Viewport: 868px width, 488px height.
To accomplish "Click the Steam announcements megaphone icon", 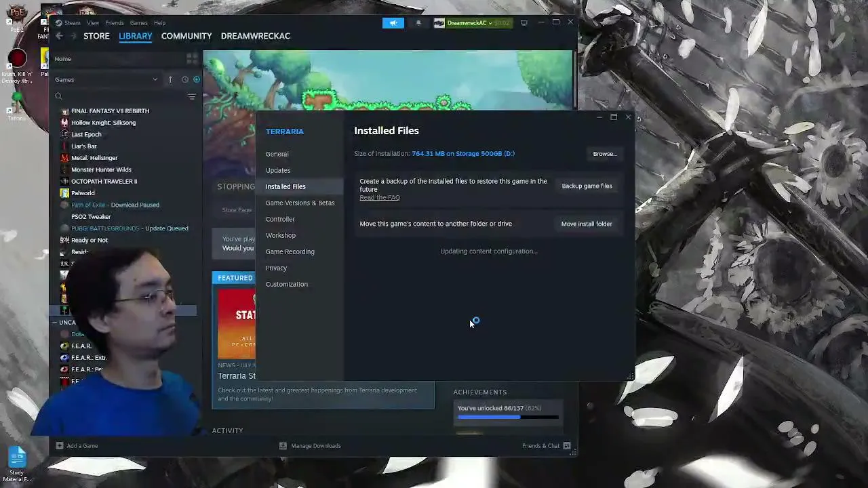I will pyautogui.click(x=393, y=23).
